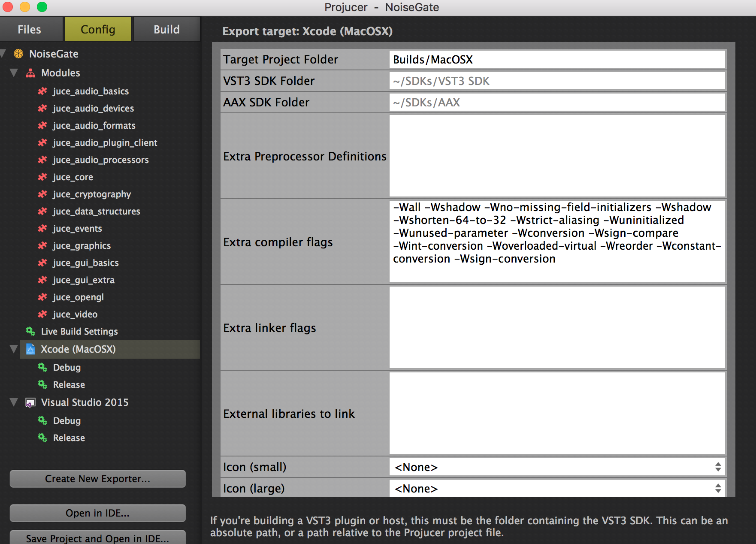Select the juce_data_structures module
Image resolution: width=756 pixels, height=544 pixels.
point(97,211)
